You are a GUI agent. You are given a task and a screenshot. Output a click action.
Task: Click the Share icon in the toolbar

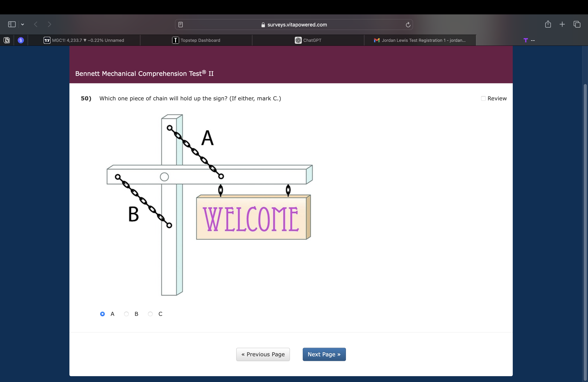point(548,24)
